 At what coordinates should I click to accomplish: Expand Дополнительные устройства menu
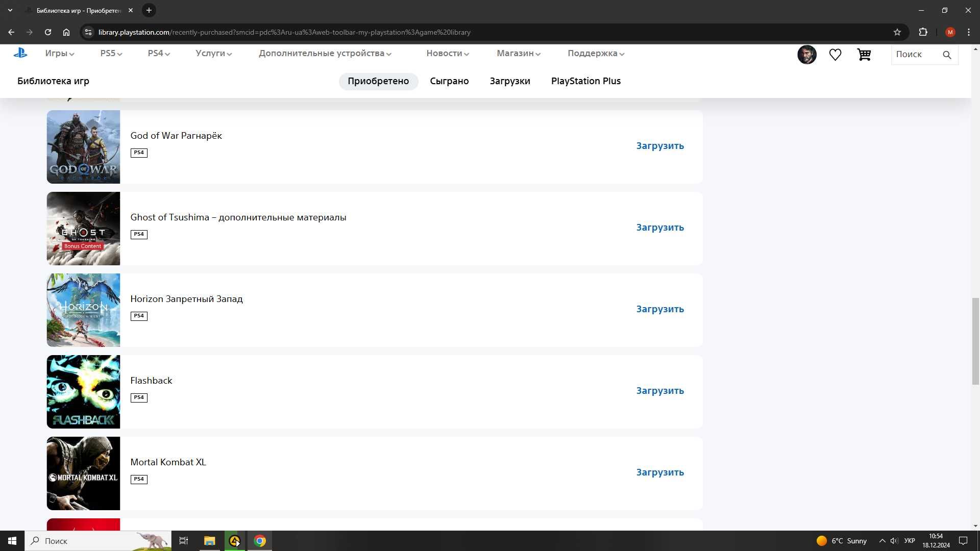pos(325,53)
